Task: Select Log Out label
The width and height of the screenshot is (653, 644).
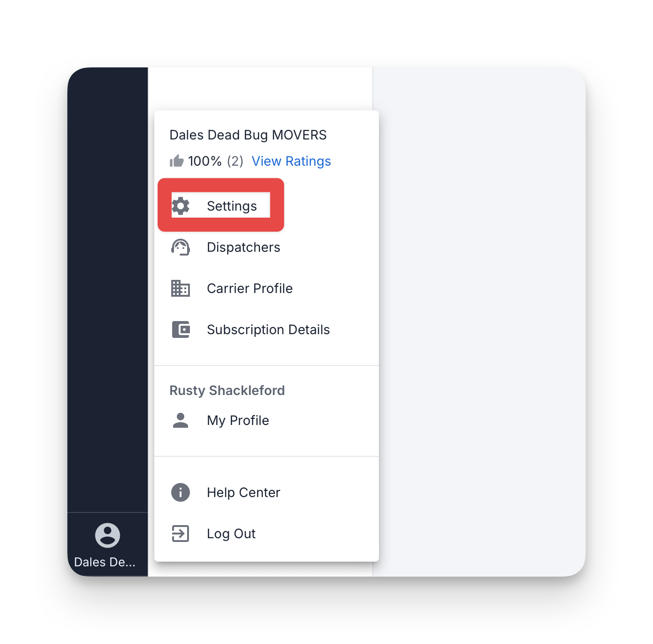Action: 232,534
